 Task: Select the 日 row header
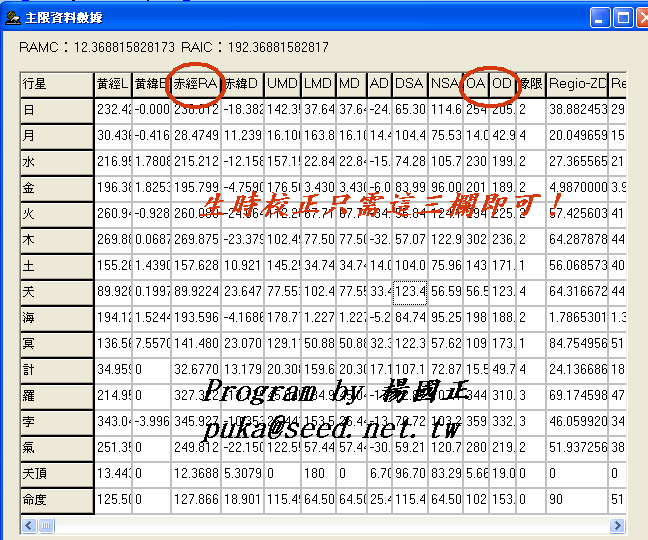(x=57, y=109)
